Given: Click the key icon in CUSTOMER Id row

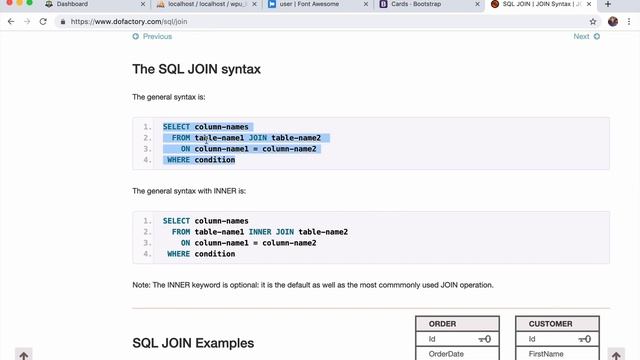Looking at the screenshot, I should pos(584,339).
